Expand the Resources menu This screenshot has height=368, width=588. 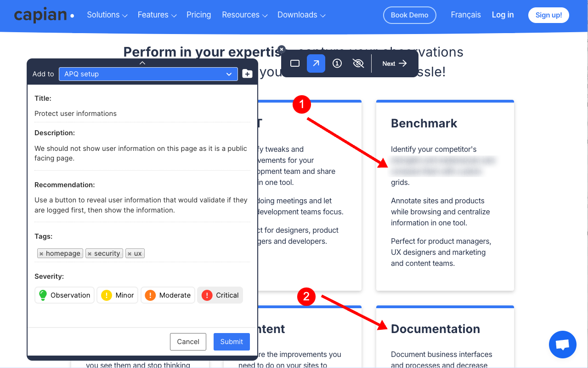[245, 15]
